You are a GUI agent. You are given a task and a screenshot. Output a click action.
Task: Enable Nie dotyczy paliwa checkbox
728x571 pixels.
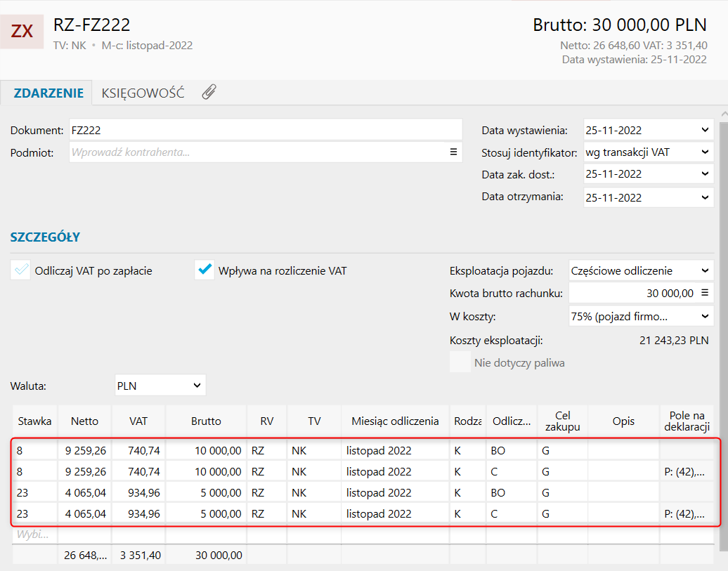coord(460,362)
